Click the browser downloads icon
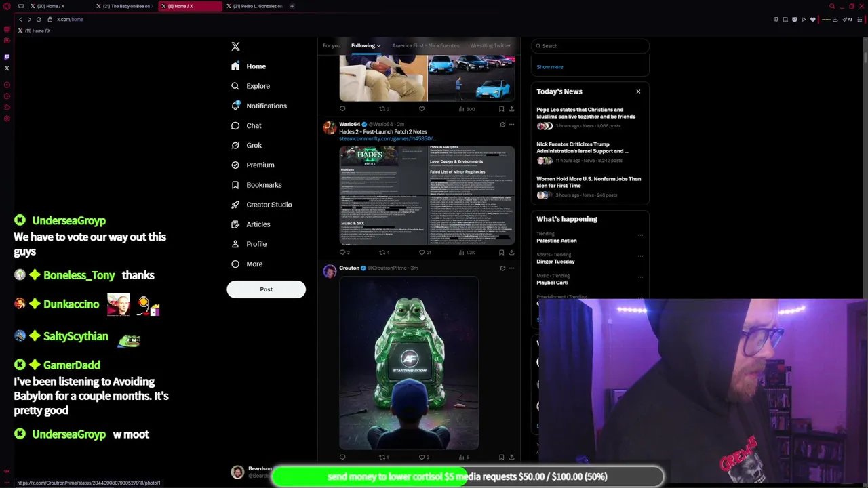The width and height of the screenshot is (868, 488). (835, 20)
